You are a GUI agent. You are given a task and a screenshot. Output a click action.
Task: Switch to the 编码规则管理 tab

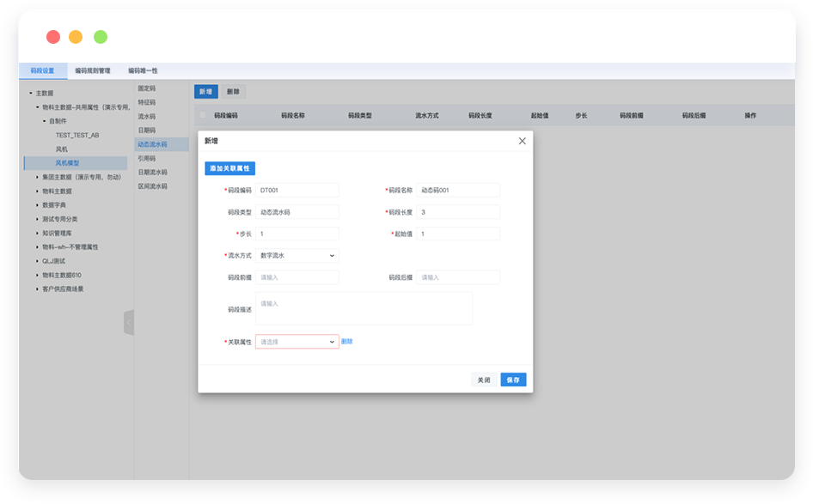pyautogui.click(x=92, y=71)
